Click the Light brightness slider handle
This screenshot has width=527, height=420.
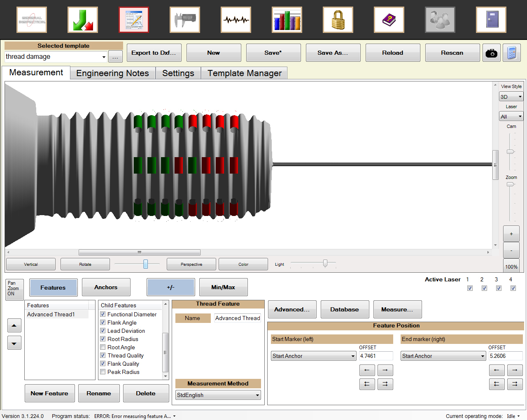pos(325,264)
